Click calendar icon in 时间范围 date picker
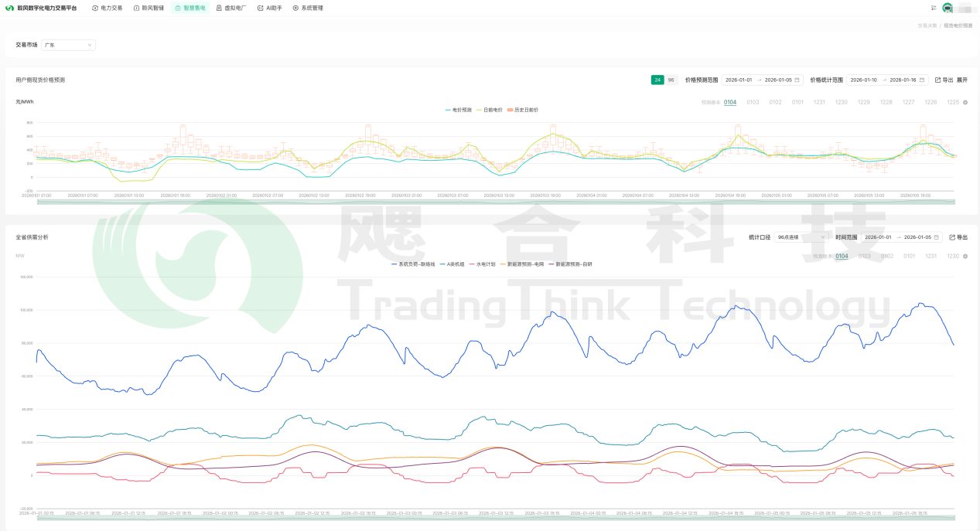980x531 pixels. click(937, 237)
